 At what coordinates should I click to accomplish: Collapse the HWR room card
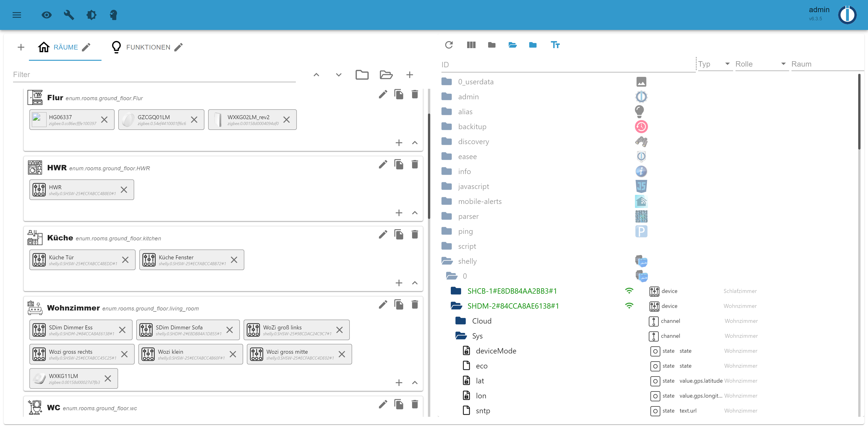click(x=414, y=213)
